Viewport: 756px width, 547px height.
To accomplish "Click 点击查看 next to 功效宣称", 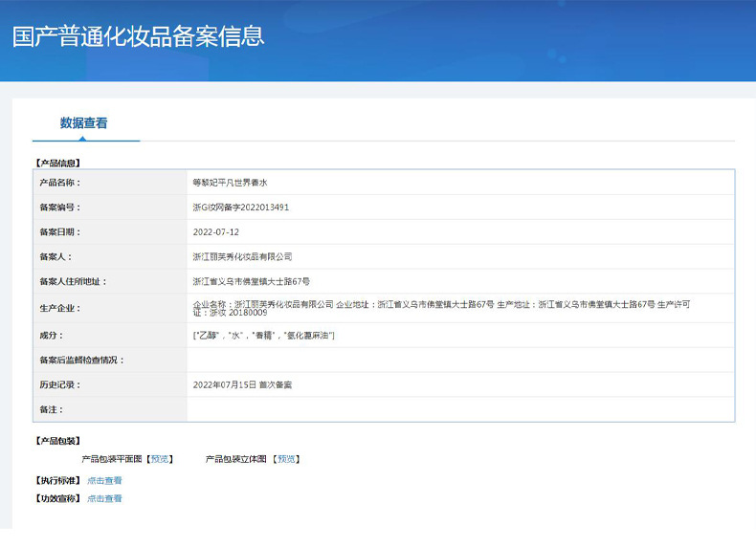I will [104, 498].
